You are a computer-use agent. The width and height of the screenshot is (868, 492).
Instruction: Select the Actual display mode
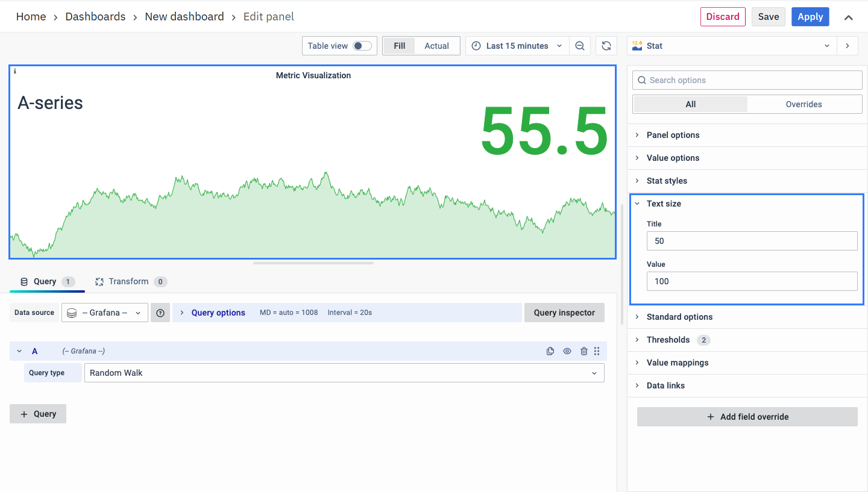click(x=436, y=46)
